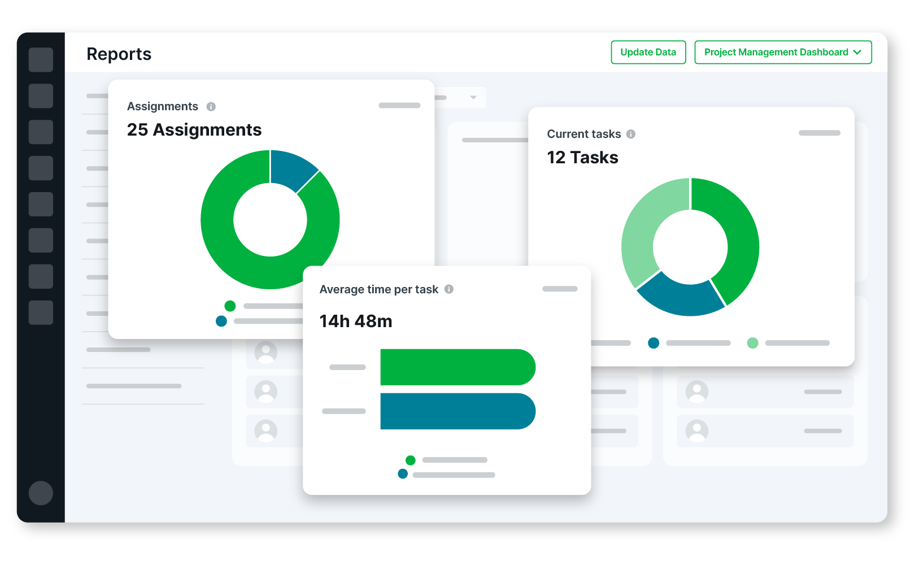Click the chevron on the dashboard selector
The width and height of the screenshot is (924, 565).
pos(857,53)
